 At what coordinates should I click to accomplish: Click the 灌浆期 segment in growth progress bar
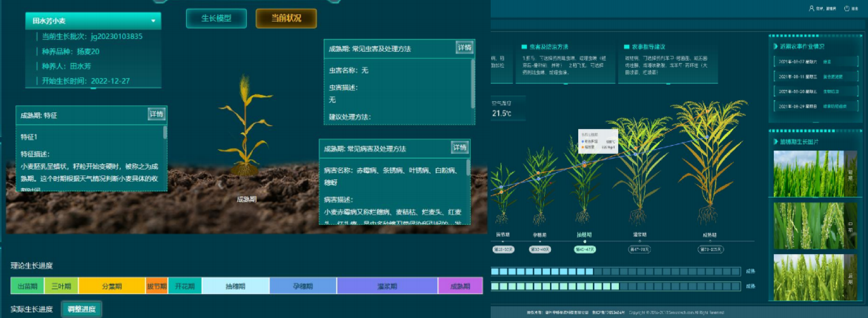387,286
